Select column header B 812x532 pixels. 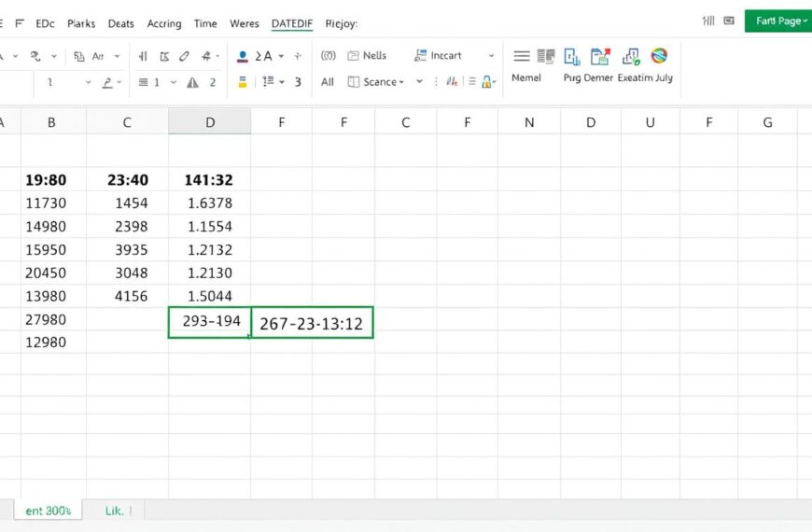pos(51,122)
